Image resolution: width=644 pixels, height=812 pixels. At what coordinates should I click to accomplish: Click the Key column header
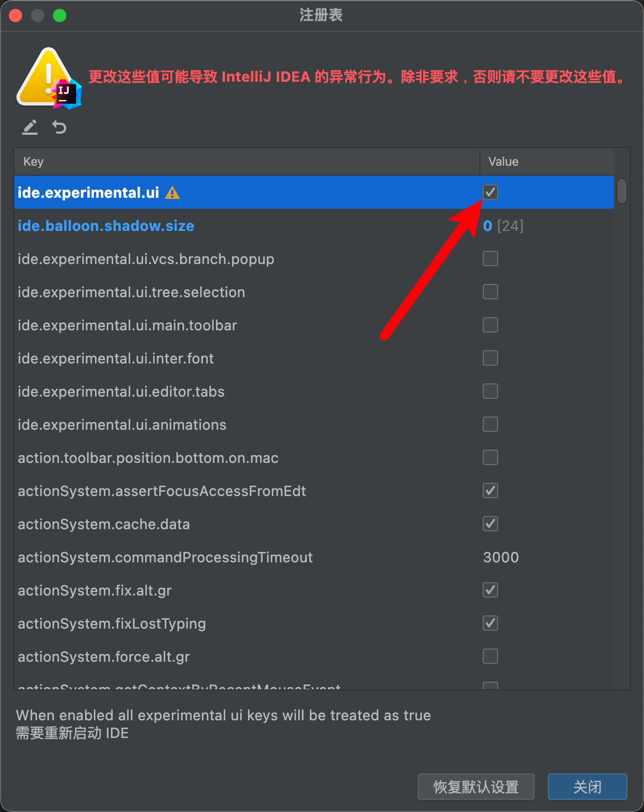pos(246,162)
